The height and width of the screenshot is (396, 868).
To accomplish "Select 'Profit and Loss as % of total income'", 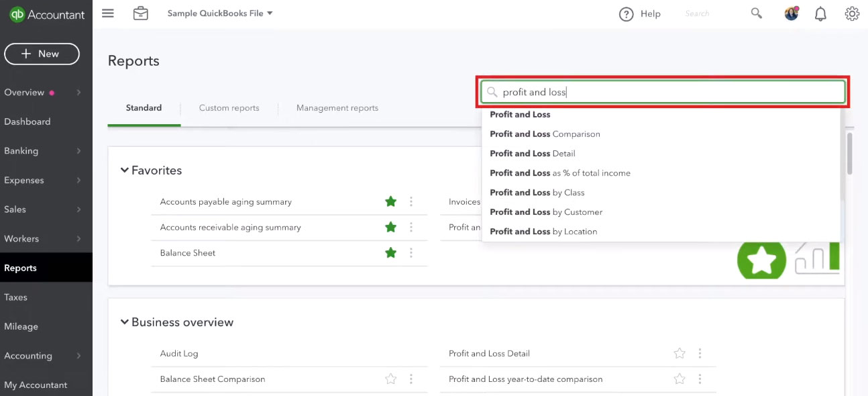I will click(560, 173).
